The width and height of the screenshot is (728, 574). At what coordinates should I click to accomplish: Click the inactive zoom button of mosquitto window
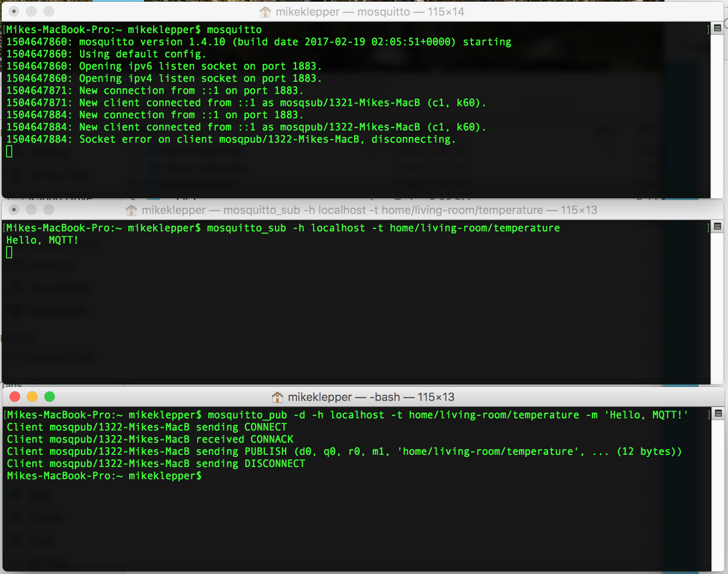tap(49, 11)
